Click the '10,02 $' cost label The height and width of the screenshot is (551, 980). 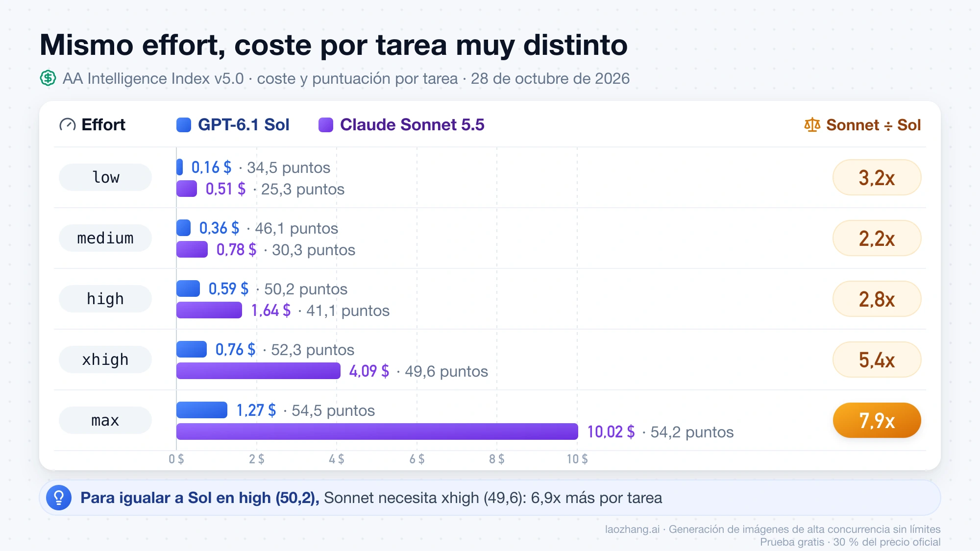pos(611,432)
